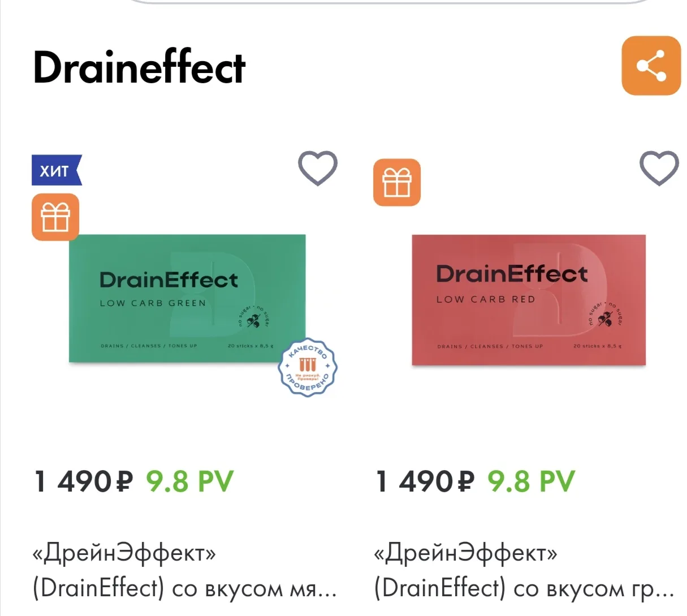The height and width of the screenshot is (616, 687).
Task: Open gift icon on red product
Action: [397, 182]
